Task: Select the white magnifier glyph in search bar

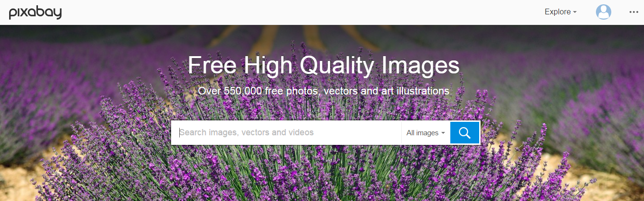Action: (x=464, y=133)
